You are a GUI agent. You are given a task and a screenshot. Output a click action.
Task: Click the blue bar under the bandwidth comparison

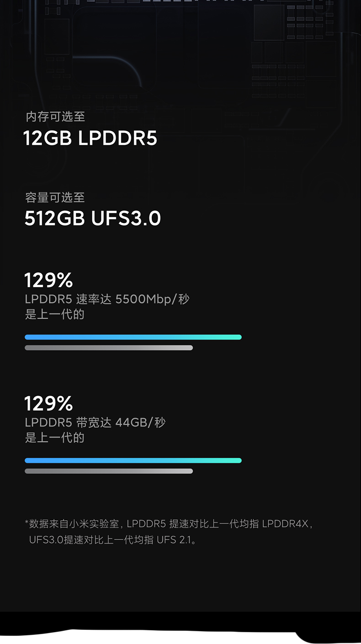pos(133,461)
